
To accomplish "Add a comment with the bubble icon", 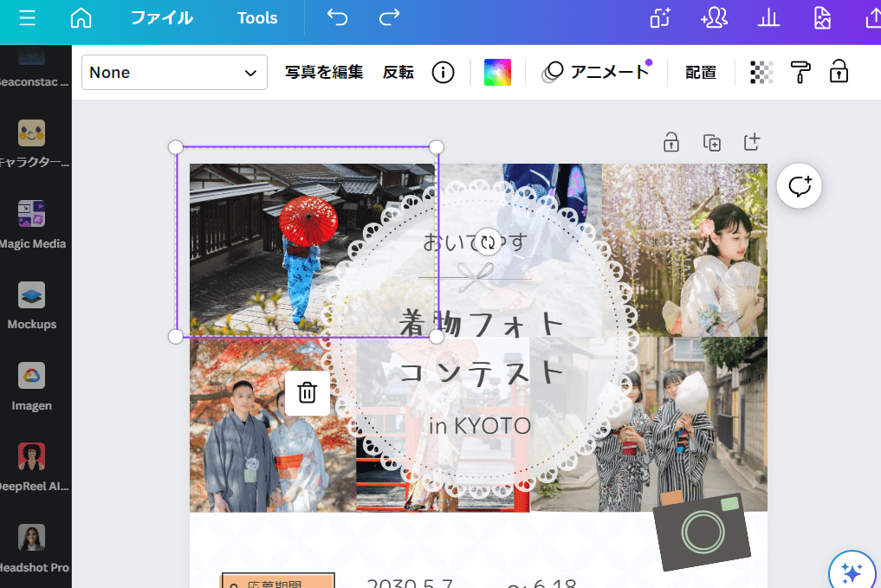I will [799, 185].
